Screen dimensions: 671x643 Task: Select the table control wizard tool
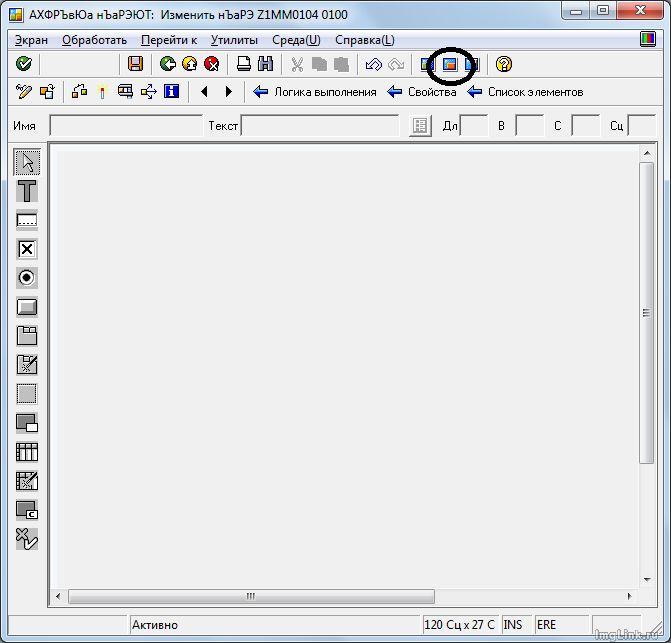pyautogui.click(x=27, y=481)
